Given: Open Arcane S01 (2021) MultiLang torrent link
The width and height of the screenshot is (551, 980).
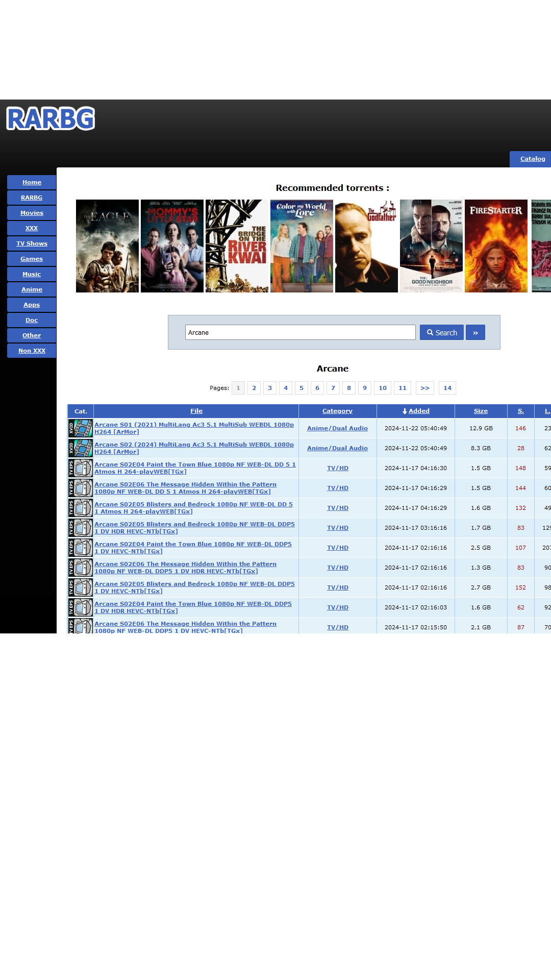Looking at the screenshot, I should pos(194,428).
